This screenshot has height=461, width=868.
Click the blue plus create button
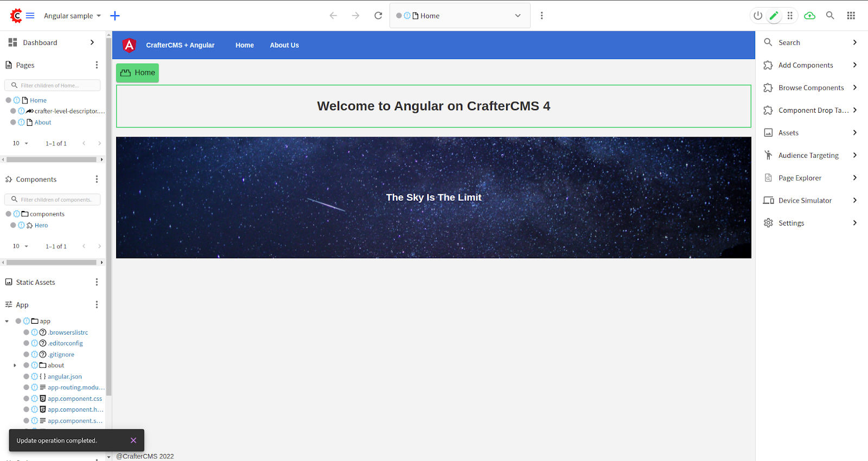coord(115,16)
